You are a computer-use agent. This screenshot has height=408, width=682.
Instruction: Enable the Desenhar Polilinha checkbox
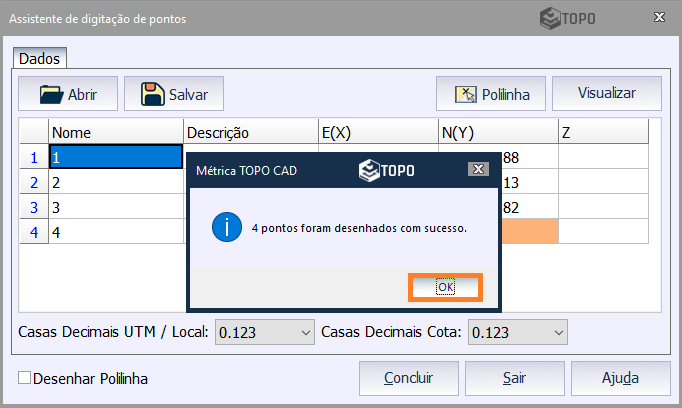pos(25,379)
